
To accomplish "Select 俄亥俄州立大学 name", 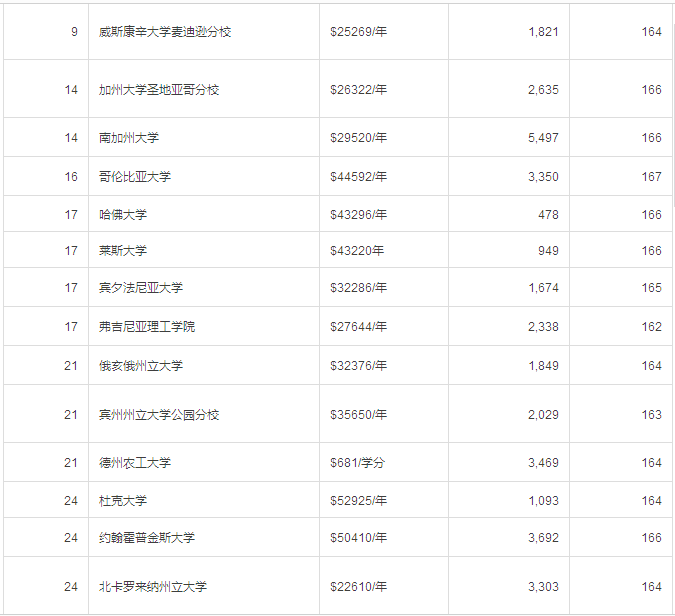I will click(x=141, y=366).
